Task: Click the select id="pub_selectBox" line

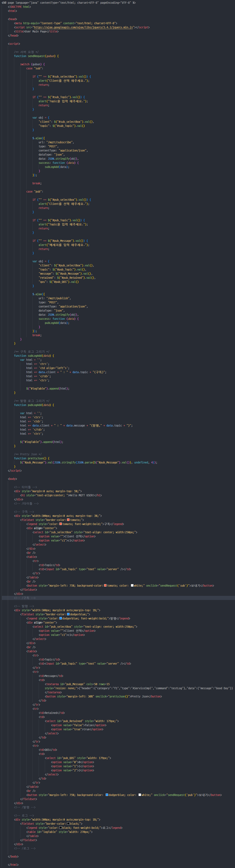Action: [85, 627]
